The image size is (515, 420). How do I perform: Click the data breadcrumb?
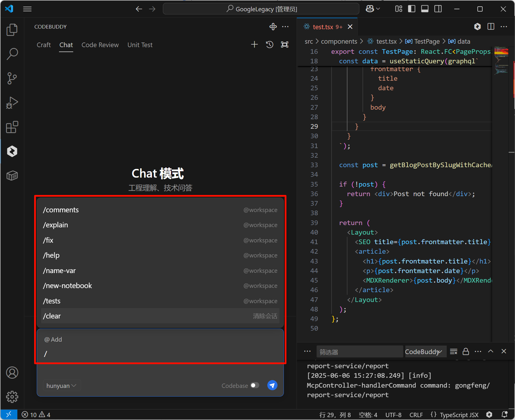click(459, 41)
